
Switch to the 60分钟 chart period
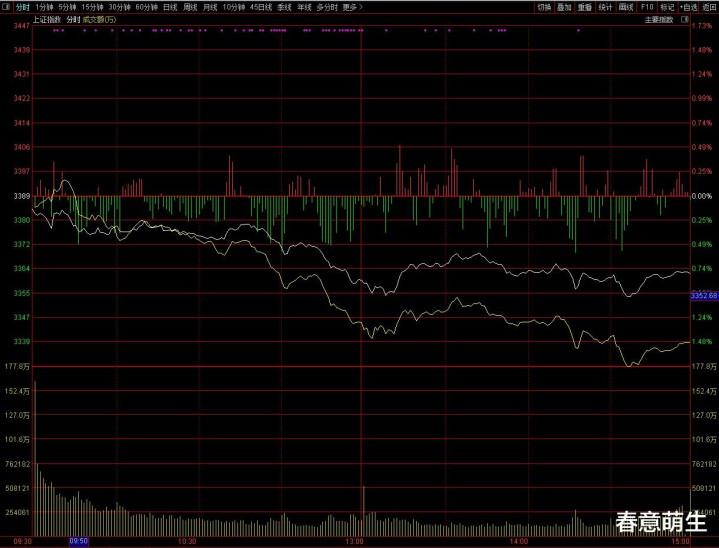146,7
